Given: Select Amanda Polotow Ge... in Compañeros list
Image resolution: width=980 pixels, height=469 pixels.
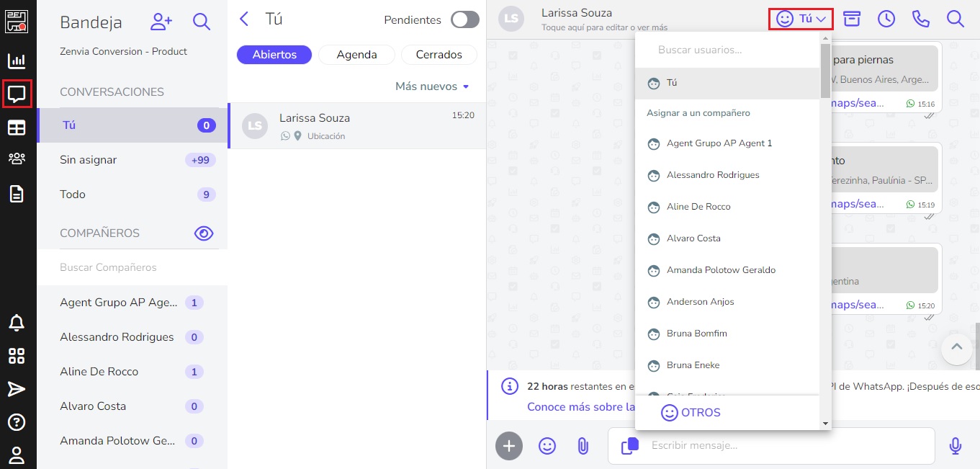Looking at the screenshot, I should [x=132, y=441].
